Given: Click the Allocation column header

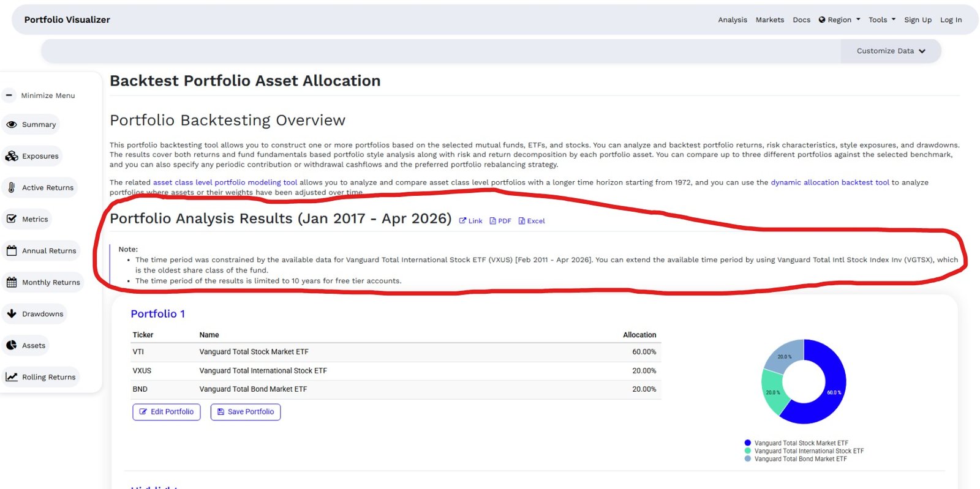Looking at the screenshot, I should (x=639, y=335).
